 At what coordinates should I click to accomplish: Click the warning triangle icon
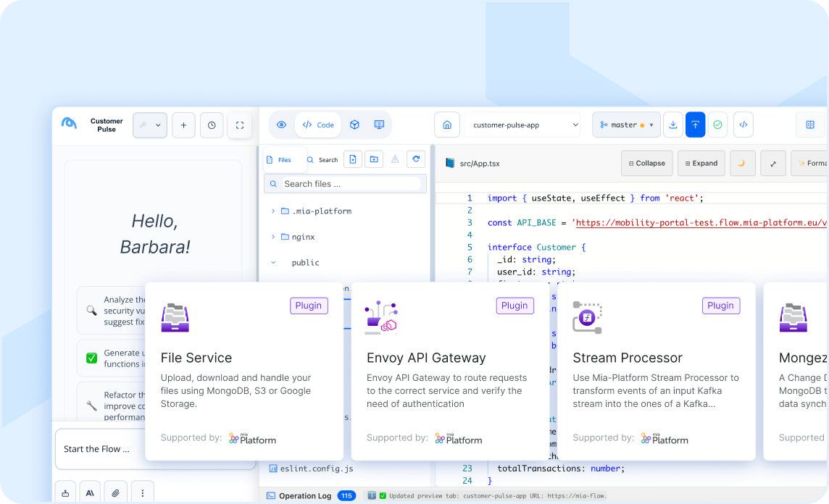tap(395, 159)
